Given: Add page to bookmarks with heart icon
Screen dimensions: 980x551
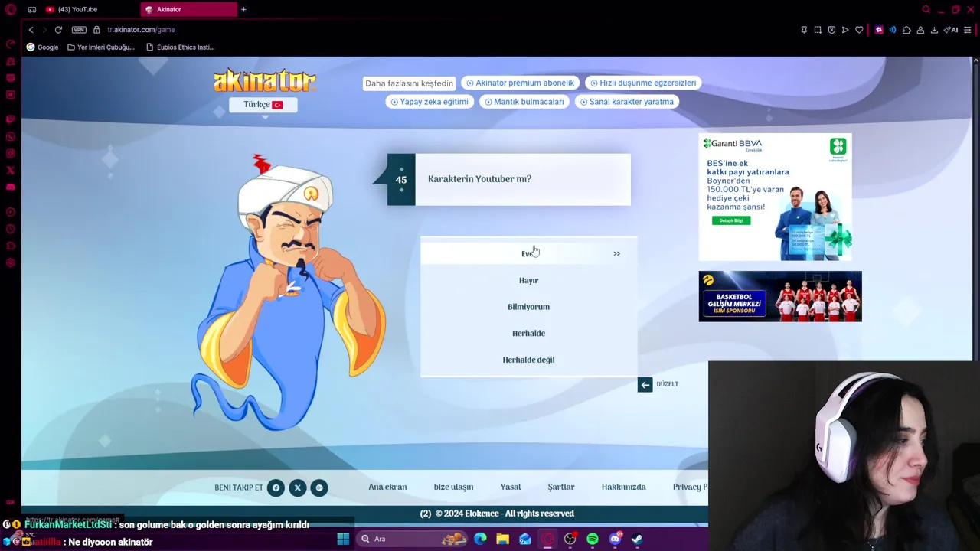Looking at the screenshot, I should [x=859, y=30].
